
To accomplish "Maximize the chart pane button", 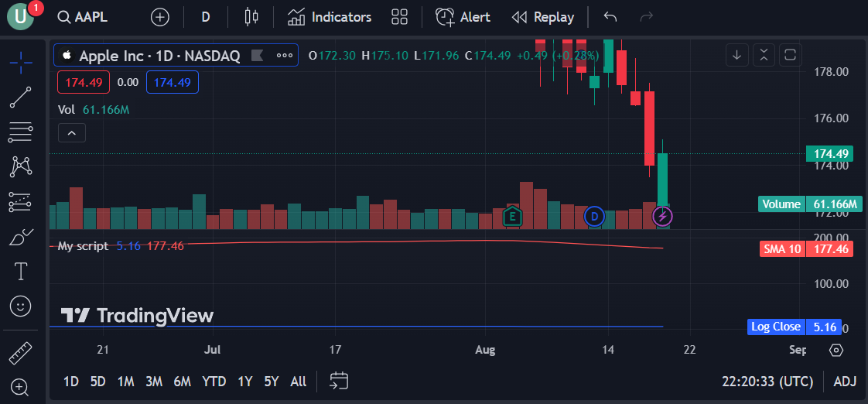I will (x=791, y=55).
